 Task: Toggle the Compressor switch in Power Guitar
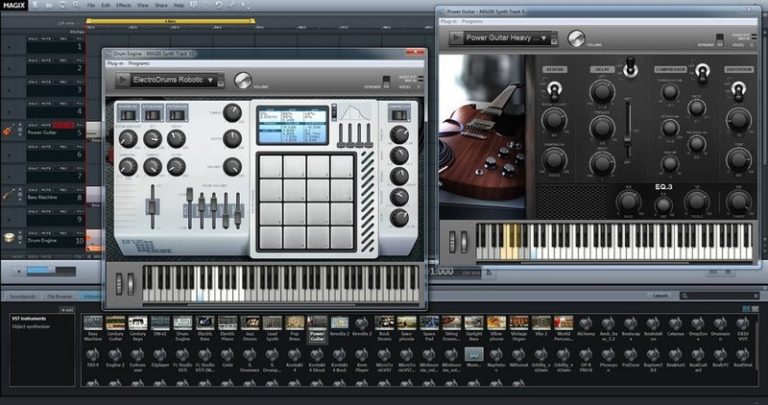tap(703, 72)
